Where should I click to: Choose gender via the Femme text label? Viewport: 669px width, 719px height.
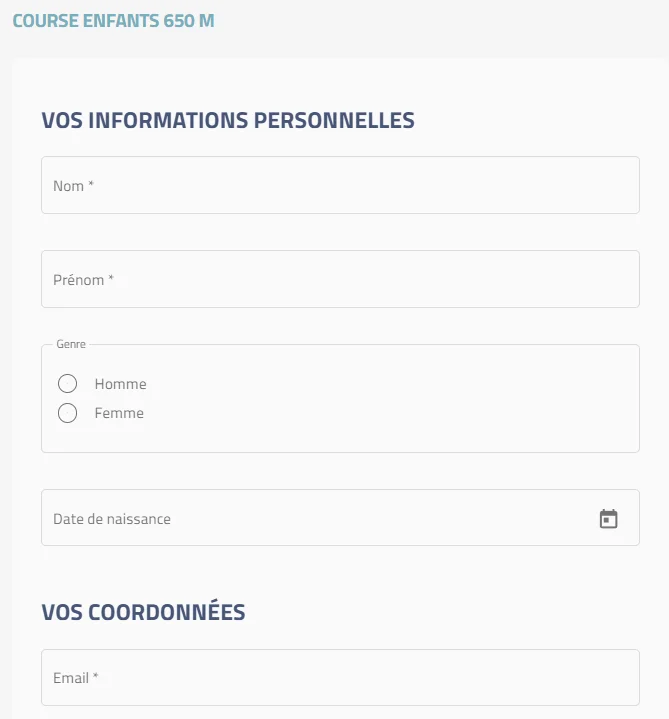click(119, 413)
